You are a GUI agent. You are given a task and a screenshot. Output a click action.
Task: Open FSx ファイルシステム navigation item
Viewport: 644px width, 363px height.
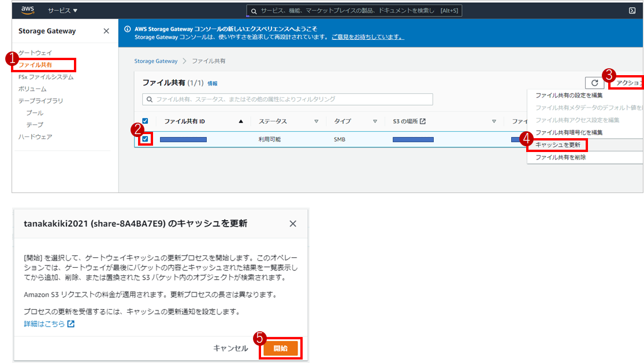pyautogui.click(x=46, y=77)
